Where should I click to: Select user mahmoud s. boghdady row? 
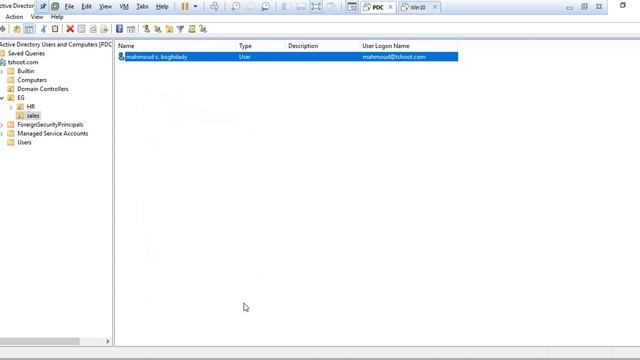click(x=287, y=57)
